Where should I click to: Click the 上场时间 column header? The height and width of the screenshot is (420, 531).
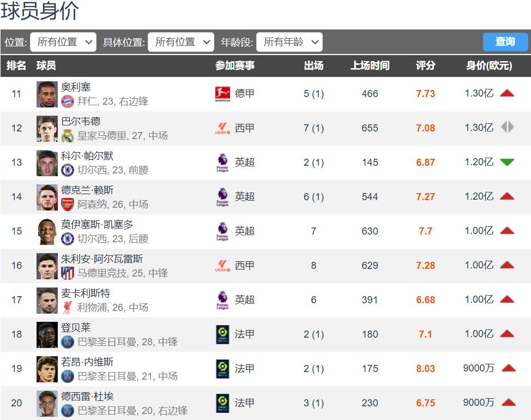pos(370,65)
